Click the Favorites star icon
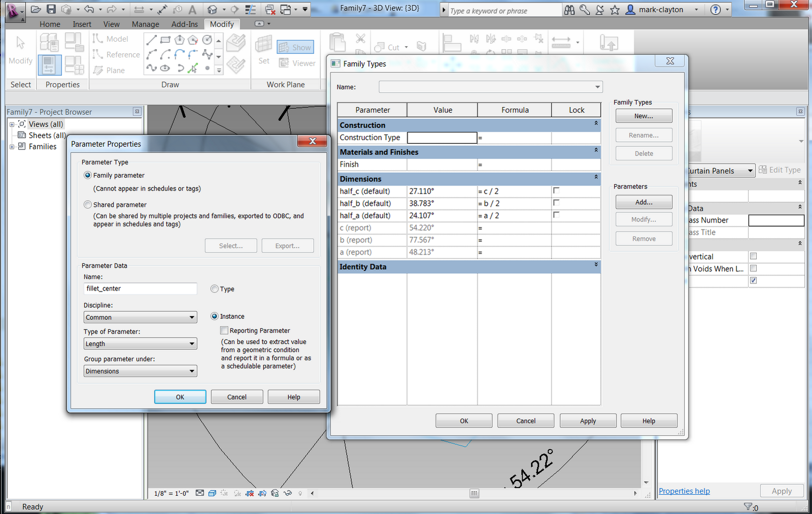Viewport: 812px width, 514px height. tap(615, 10)
